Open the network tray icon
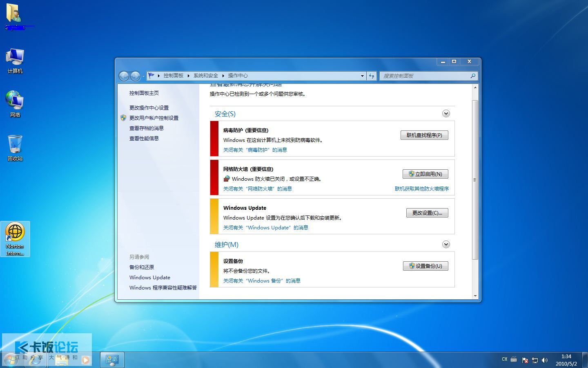The height and width of the screenshot is (368, 588). coord(535,360)
